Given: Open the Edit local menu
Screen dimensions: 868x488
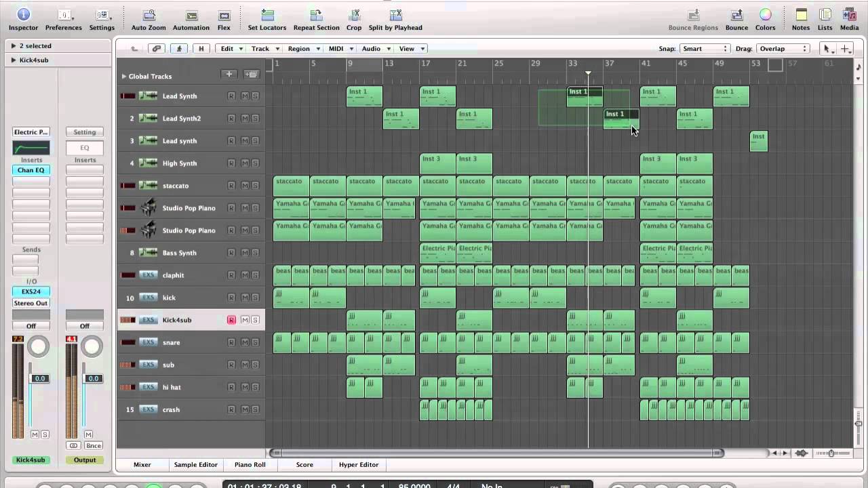Looking at the screenshot, I should (x=231, y=49).
